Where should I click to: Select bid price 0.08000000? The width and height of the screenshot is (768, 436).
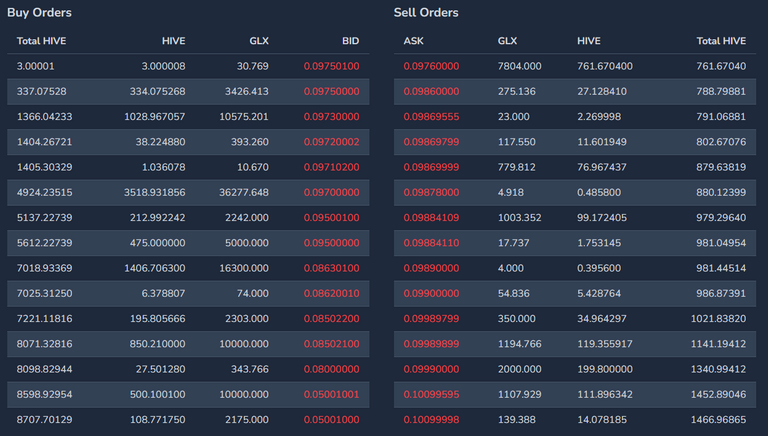(x=332, y=369)
